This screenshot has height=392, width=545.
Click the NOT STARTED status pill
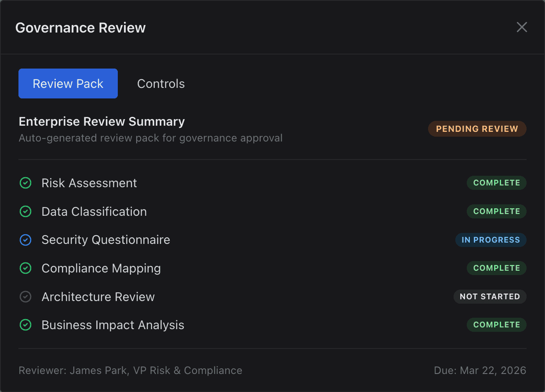(x=490, y=297)
